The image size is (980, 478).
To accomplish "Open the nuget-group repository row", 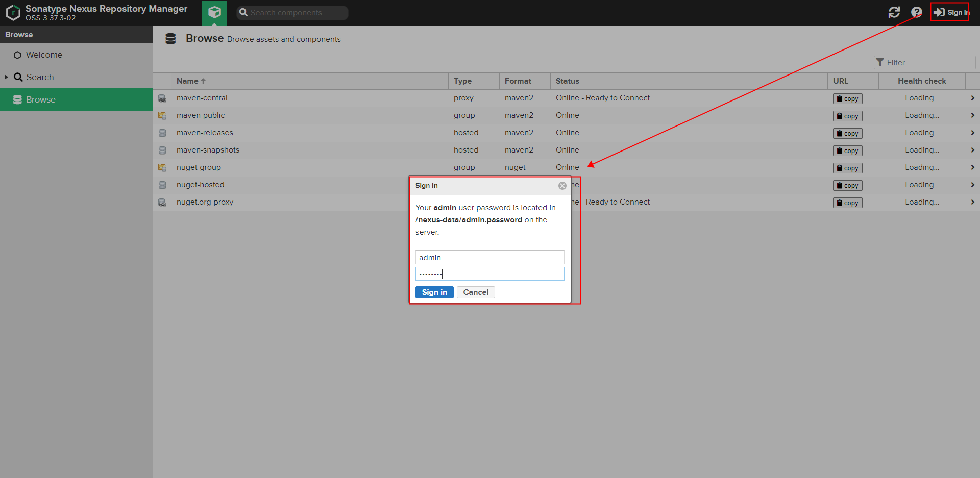I will pyautogui.click(x=567, y=167).
